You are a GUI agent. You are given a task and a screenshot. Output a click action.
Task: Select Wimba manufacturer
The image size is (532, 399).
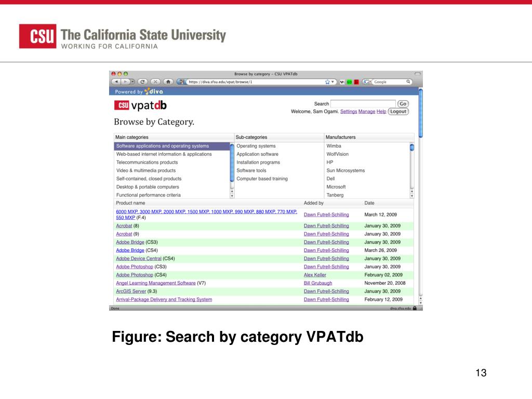pos(334,146)
